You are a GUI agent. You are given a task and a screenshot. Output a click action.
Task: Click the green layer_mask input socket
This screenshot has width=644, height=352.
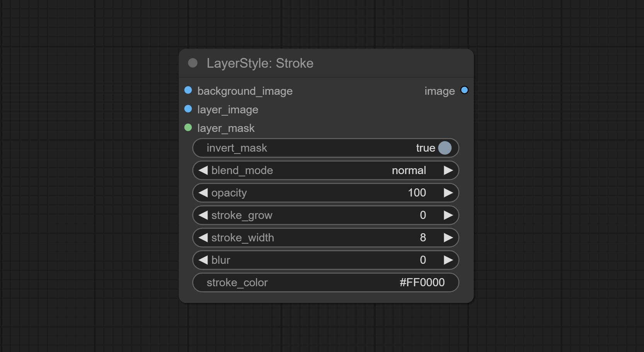[x=188, y=127]
